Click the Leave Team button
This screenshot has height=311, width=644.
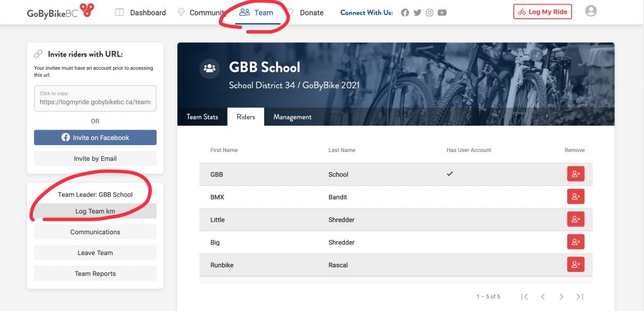96,253
